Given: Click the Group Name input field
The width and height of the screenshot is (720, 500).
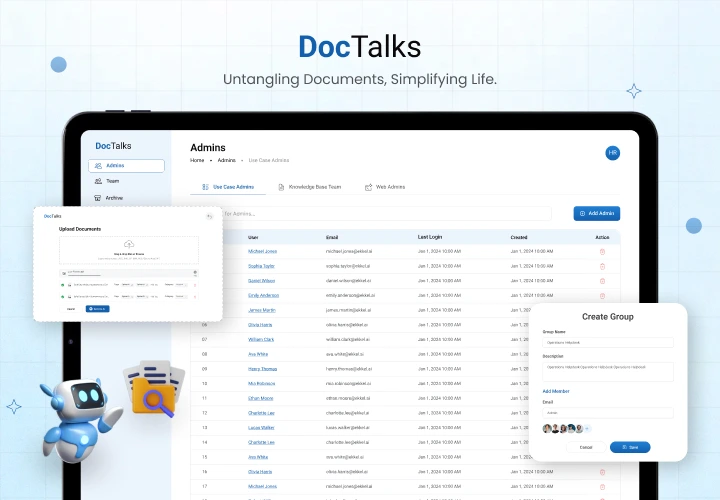Looking at the screenshot, I should 608,342.
